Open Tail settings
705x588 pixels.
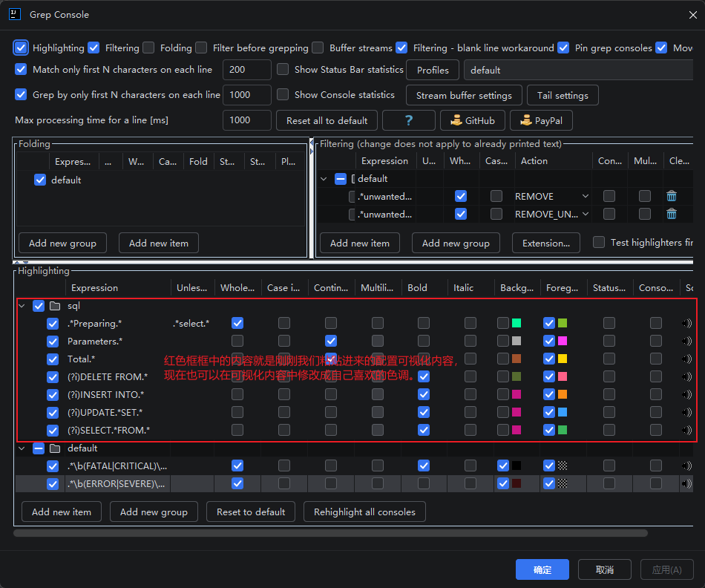pos(563,95)
